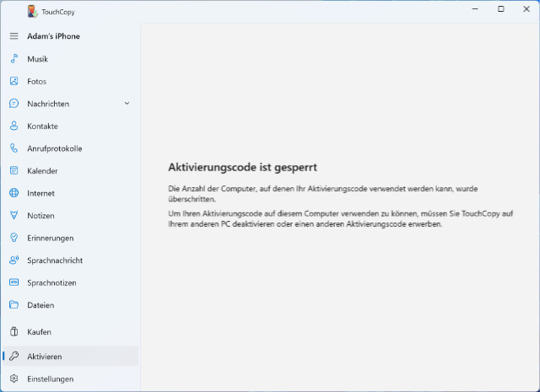Click the Nachrichten speech bubble icon

[13, 104]
